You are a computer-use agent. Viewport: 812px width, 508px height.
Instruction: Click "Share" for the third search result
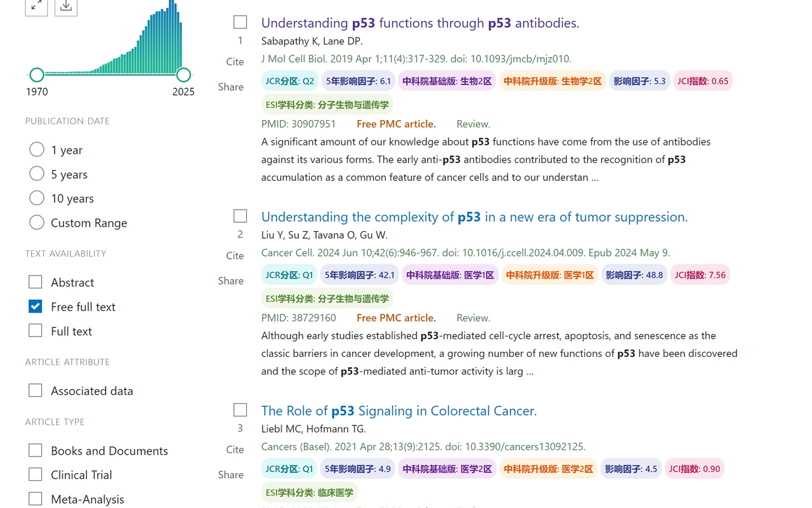tap(230, 474)
